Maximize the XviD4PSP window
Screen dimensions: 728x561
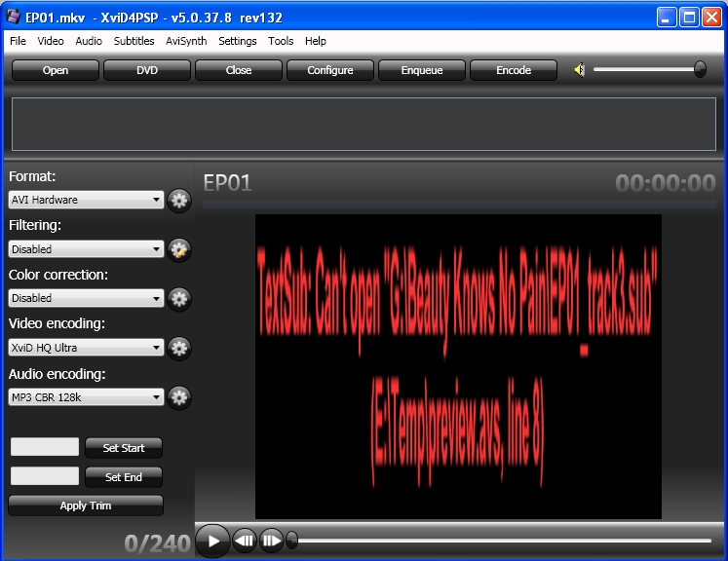click(689, 18)
